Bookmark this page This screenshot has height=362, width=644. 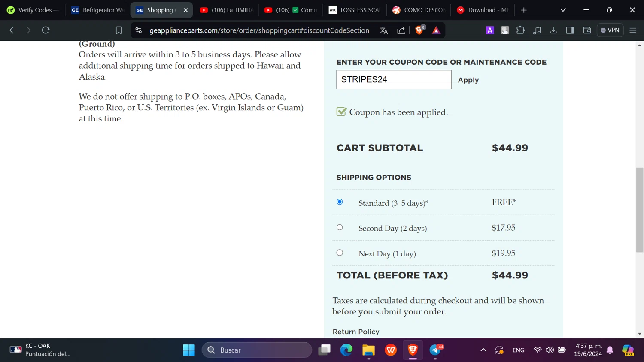click(x=118, y=30)
